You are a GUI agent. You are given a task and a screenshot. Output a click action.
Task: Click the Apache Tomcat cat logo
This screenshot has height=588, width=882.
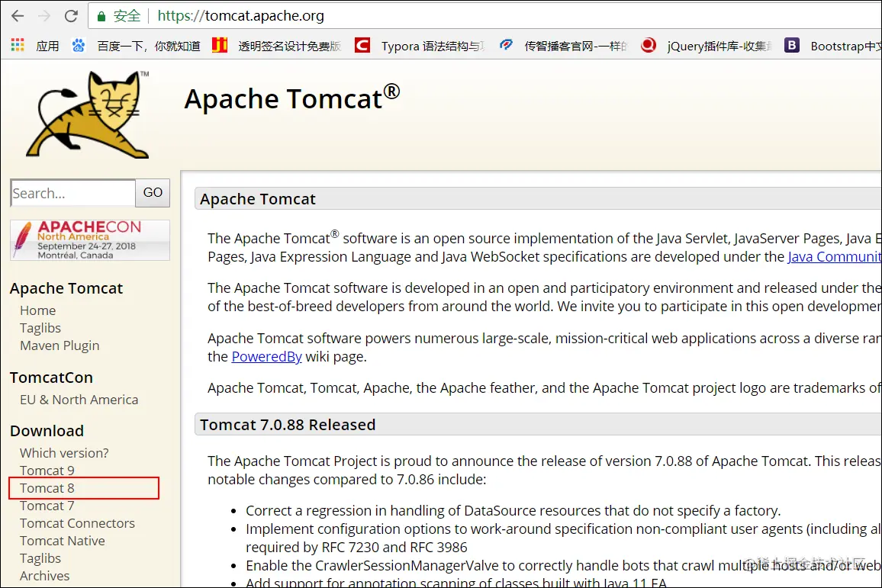pos(89,114)
